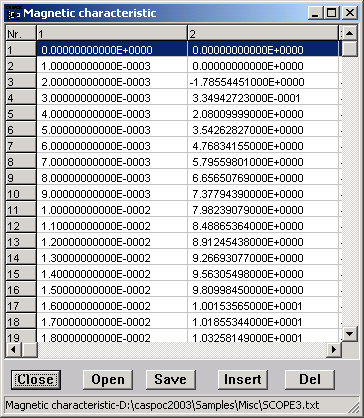
Task: Click cell 1.00153565000E+0001
Action: [x=263, y=305]
